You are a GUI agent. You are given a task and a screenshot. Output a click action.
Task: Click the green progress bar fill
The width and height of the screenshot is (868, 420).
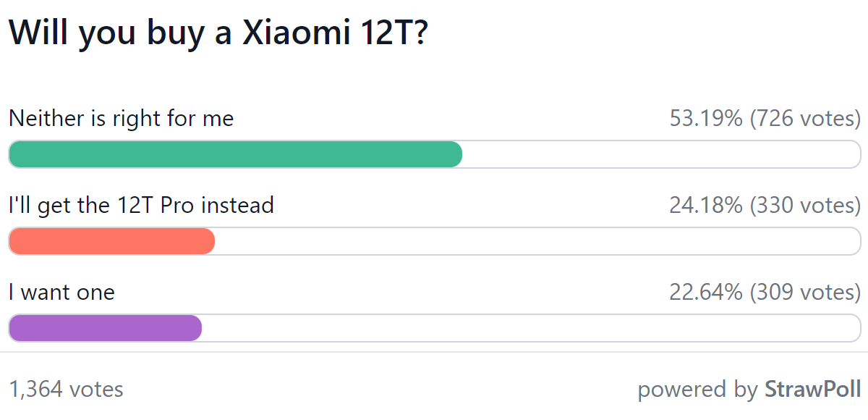click(x=235, y=154)
